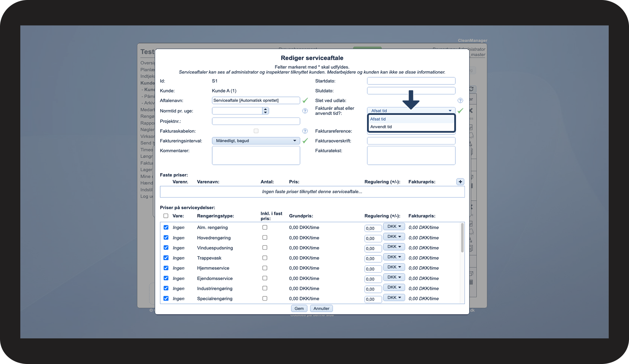Click the help icon beside Fakturaskabelon checkbox

305,131
